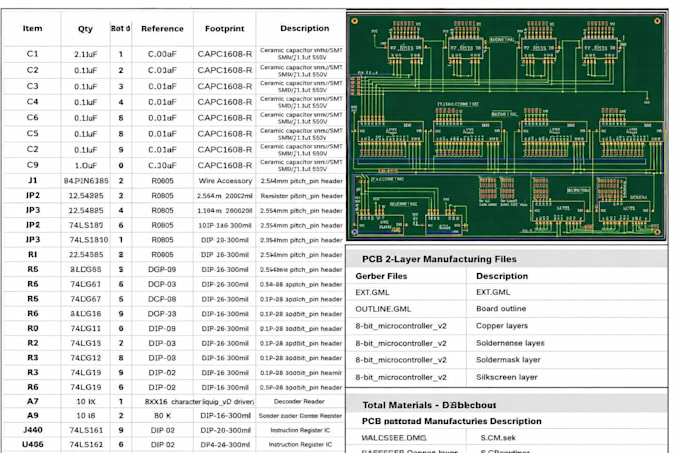680x453 pixels.
Task: Click '8-bit_microcontroller_v2' in the Silkscreen layer row
Action: [401, 377]
